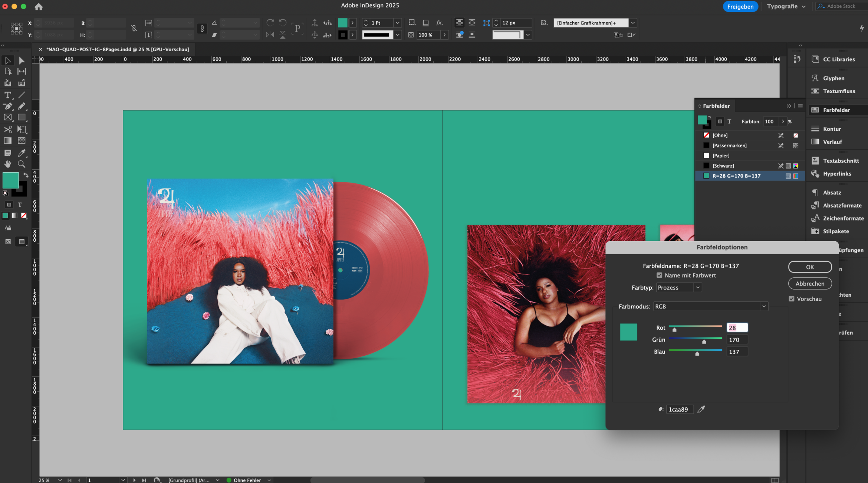The image size is (868, 483).
Task: Select the Type tool
Action: [8, 95]
